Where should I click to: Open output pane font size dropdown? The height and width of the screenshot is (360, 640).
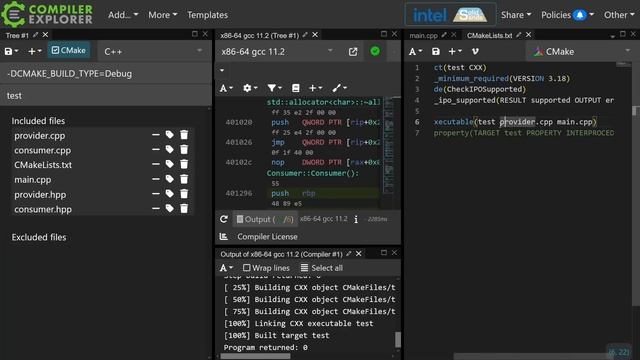click(226, 268)
